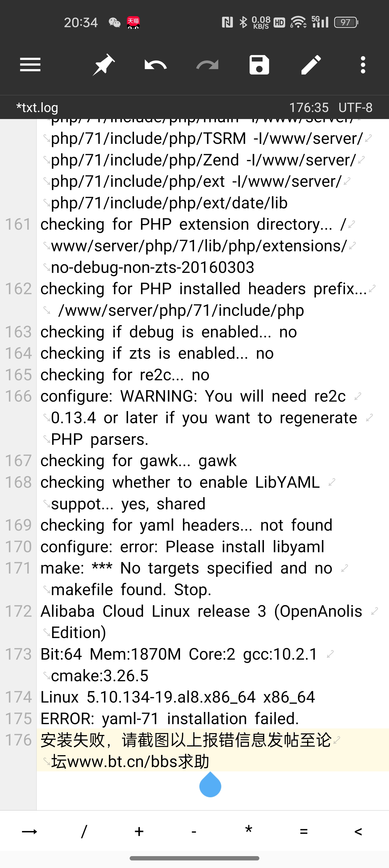The width and height of the screenshot is (389, 868).
Task: Insert a less-than symbol
Action: tap(358, 832)
